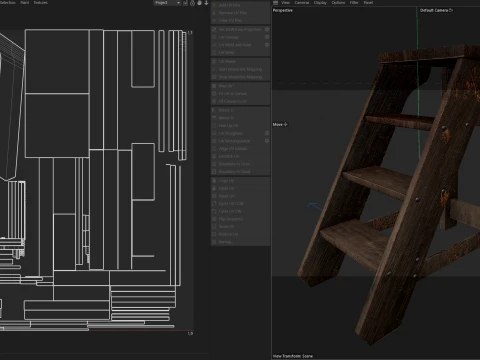This screenshot has width=480, height=360.
Task: Click the Perspective viewport label
Action: point(283,11)
